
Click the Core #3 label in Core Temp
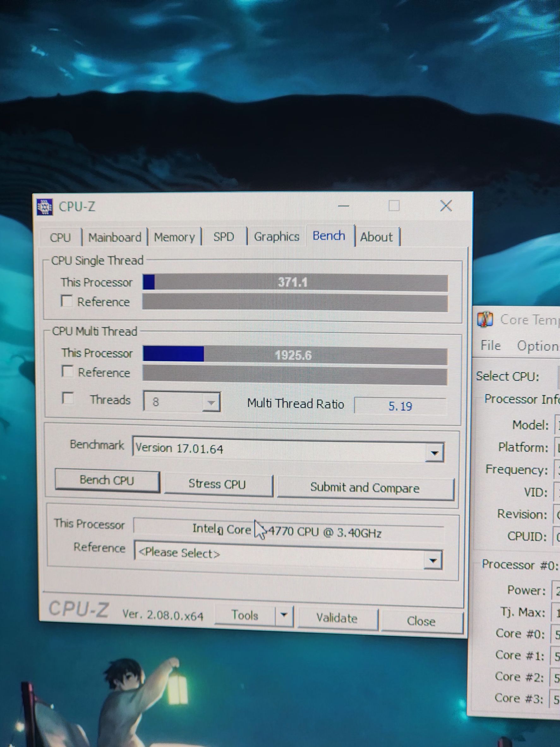click(x=519, y=698)
